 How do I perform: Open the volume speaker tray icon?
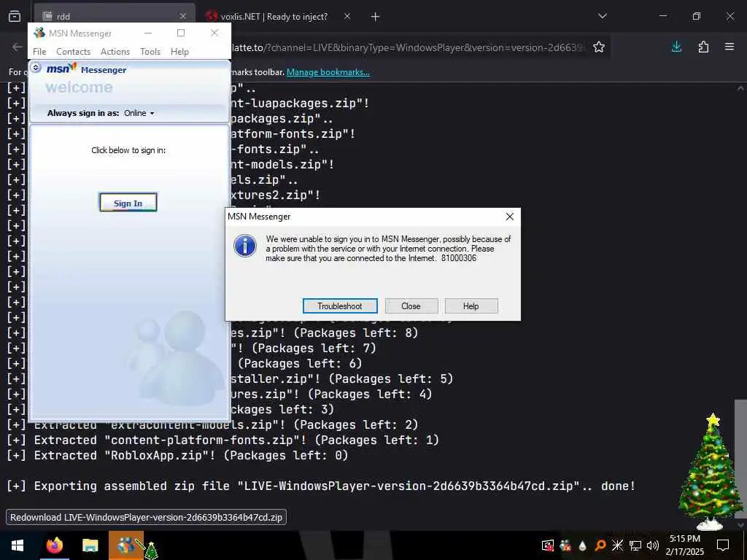[653, 545]
